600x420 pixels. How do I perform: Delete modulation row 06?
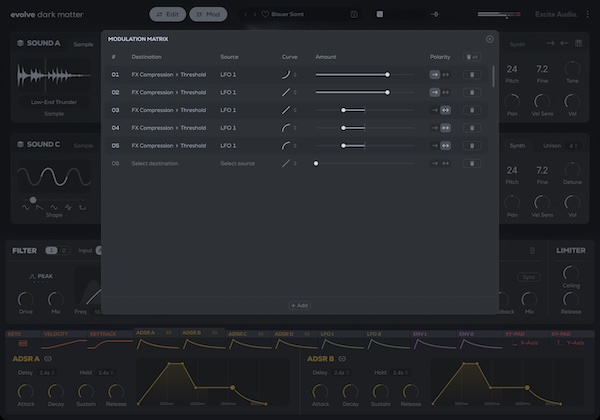click(x=472, y=163)
